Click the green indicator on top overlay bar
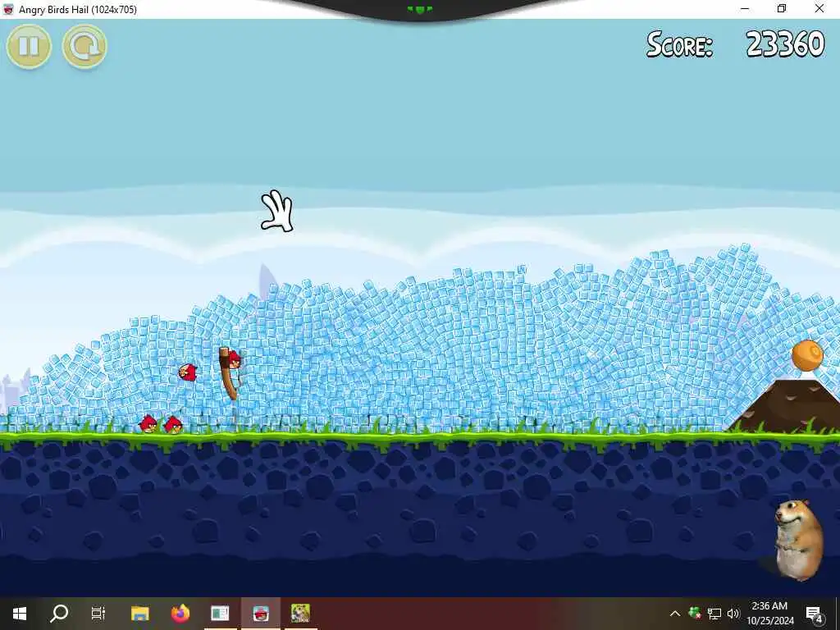Image resolution: width=840 pixels, height=630 pixels. (420, 9)
